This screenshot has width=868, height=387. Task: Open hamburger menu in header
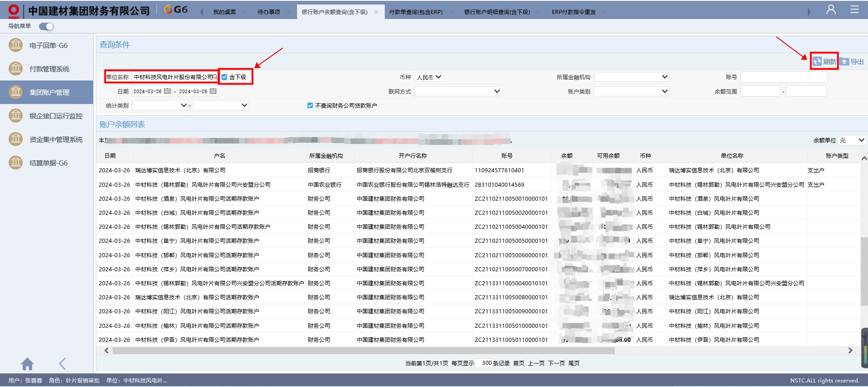854,9
